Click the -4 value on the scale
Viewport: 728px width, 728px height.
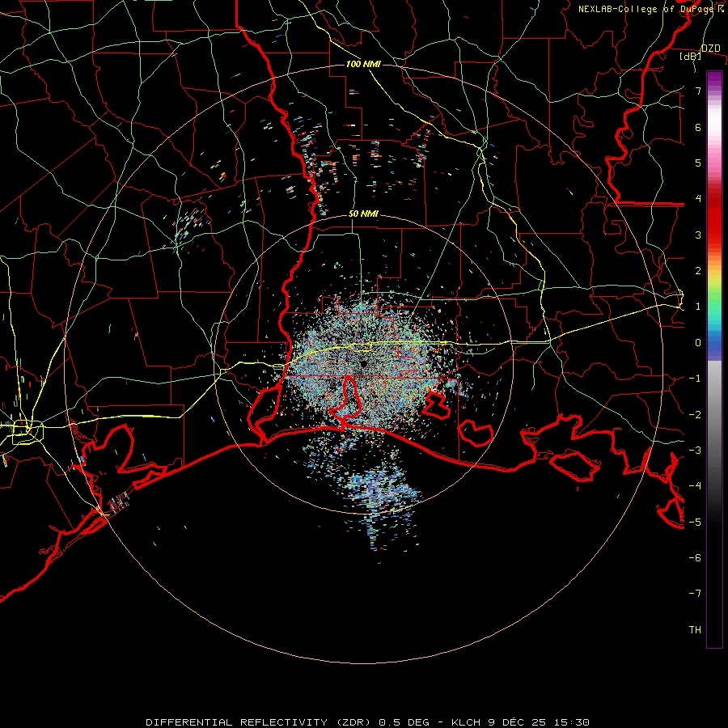(x=695, y=486)
